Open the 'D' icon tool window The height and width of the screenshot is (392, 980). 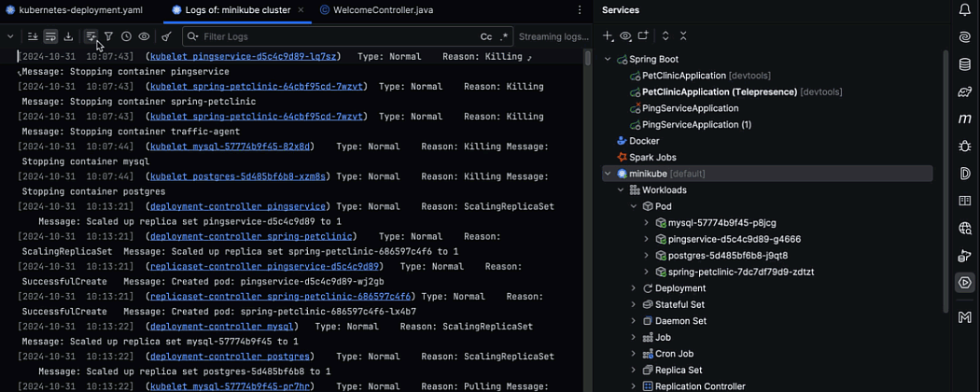tap(964, 174)
